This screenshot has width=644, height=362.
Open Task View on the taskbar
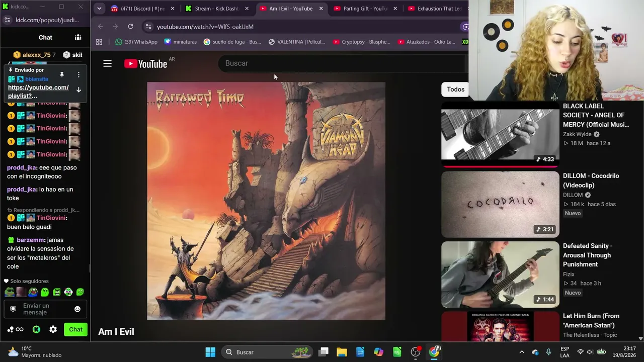(324, 352)
